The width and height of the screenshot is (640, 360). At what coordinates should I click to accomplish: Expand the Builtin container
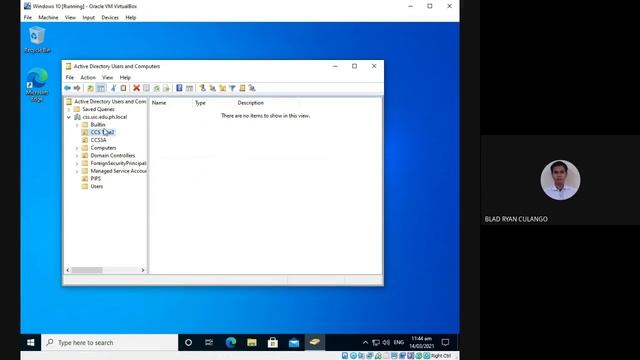point(77,125)
